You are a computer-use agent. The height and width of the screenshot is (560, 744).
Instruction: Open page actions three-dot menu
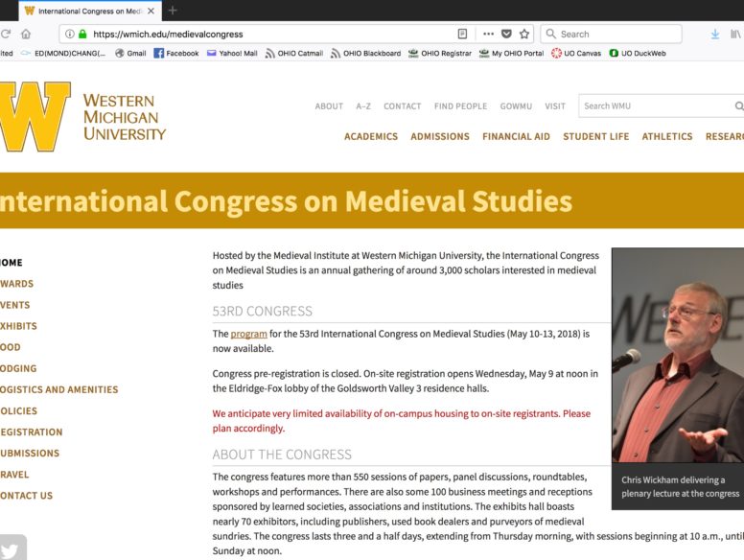point(488,34)
